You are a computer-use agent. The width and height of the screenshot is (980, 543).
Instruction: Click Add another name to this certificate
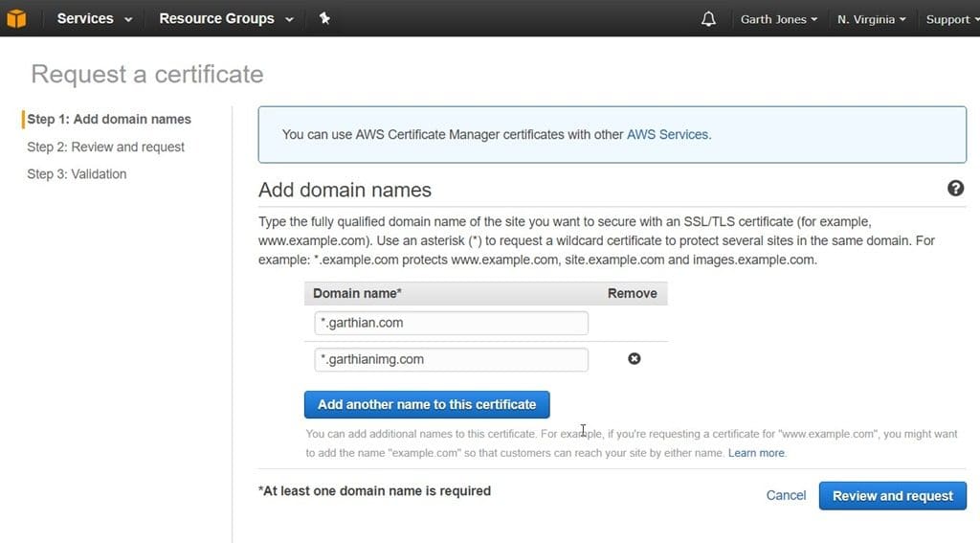427,405
